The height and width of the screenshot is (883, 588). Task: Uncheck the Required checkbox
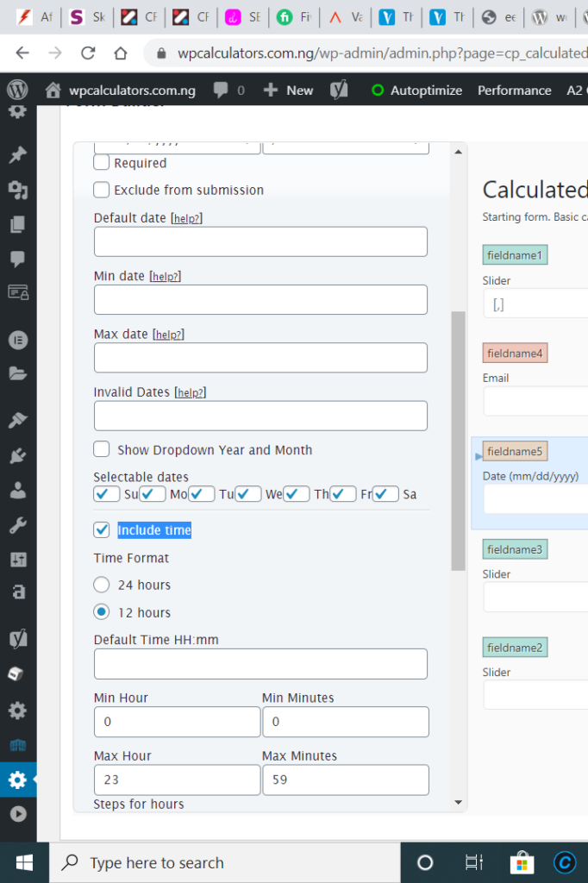point(101,162)
